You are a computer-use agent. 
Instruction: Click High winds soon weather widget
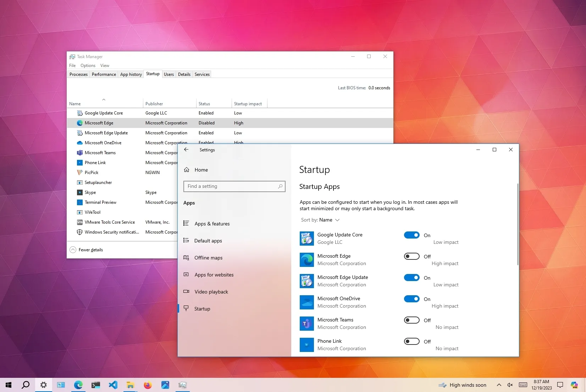(x=463, y=385)
